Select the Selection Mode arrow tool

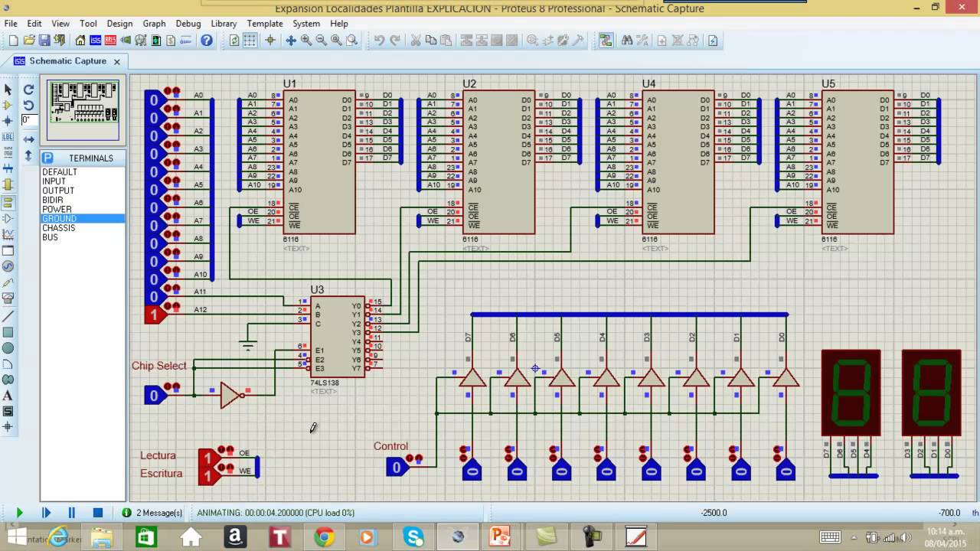click(8, 90)
